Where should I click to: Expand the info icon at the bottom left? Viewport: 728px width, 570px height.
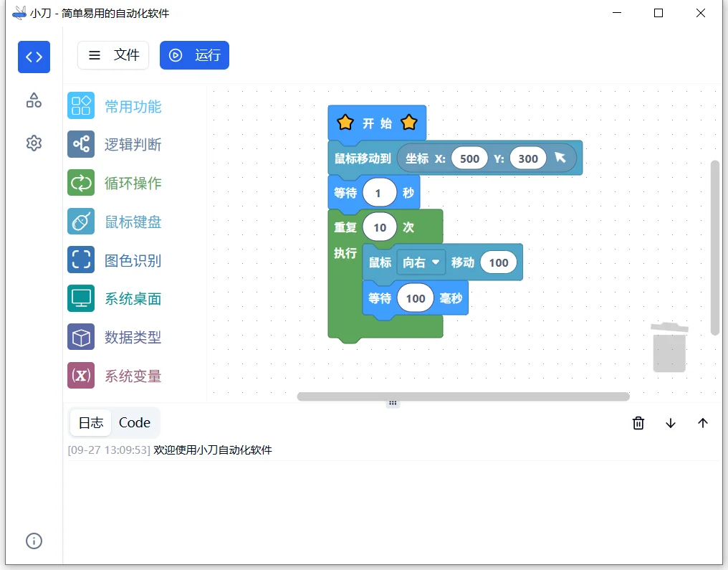coord(33,541)
